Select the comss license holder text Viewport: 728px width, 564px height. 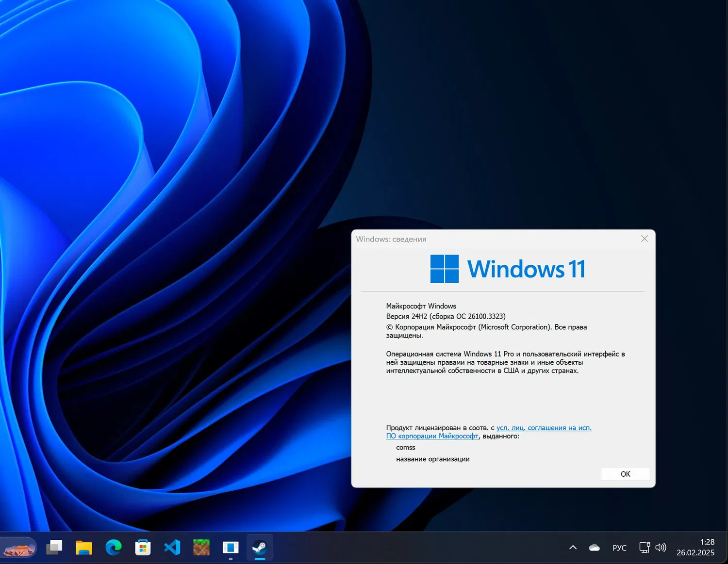406,447
